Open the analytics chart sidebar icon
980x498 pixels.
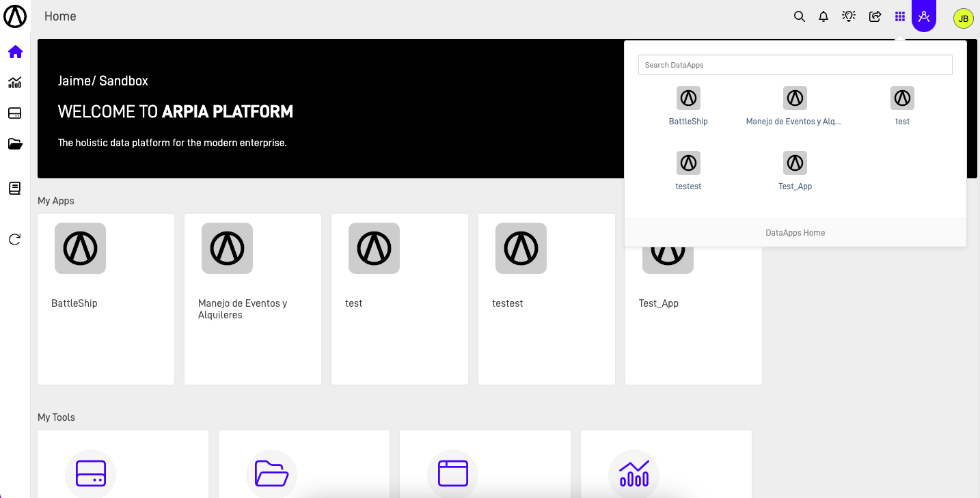coord(15,83)
